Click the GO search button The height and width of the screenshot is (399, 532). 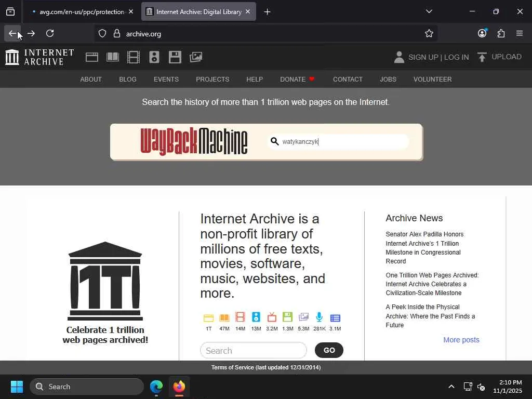tap(329, 350)
